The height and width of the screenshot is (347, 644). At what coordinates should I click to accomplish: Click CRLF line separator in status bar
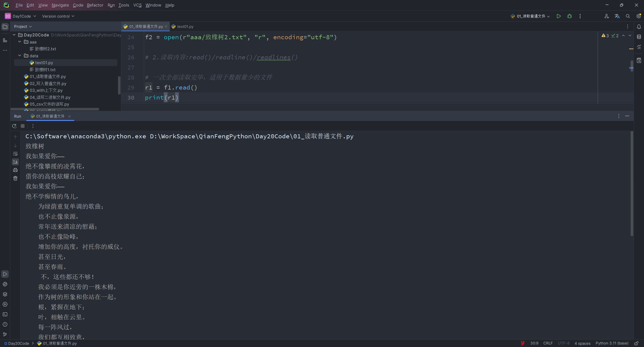pos(548,343)
